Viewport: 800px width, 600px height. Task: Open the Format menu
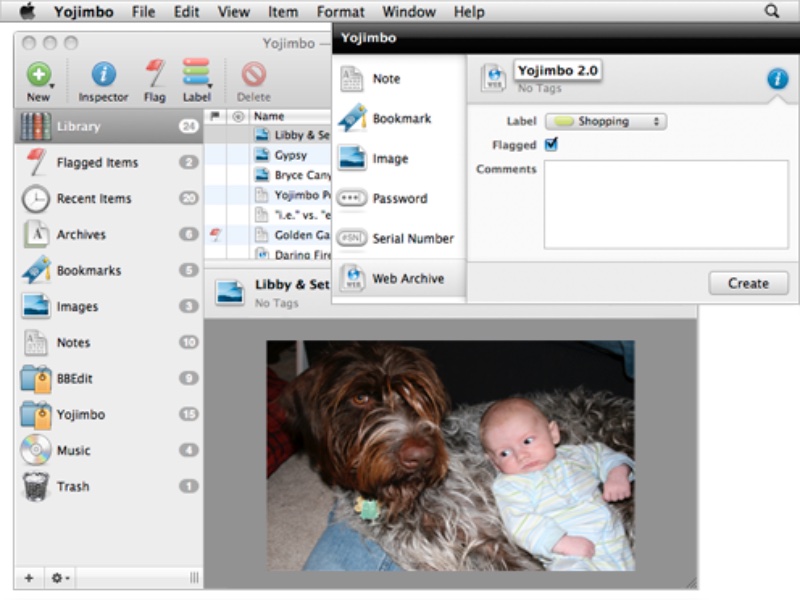[340, 12]
